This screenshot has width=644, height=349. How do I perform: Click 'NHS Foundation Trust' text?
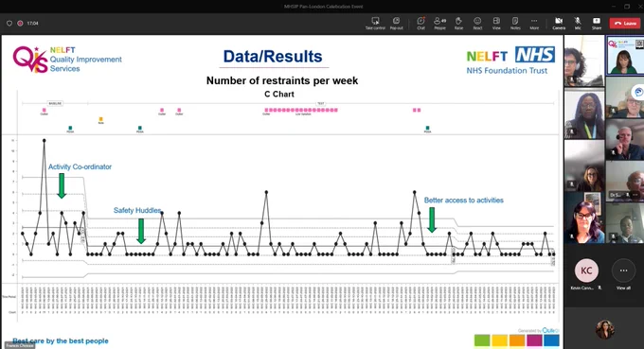(507, 71)
